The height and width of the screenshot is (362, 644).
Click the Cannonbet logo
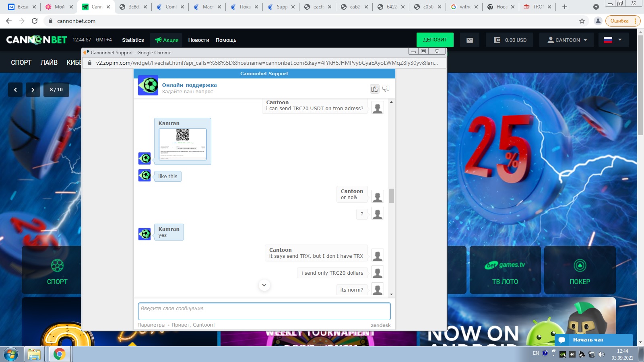coord(37,40)
